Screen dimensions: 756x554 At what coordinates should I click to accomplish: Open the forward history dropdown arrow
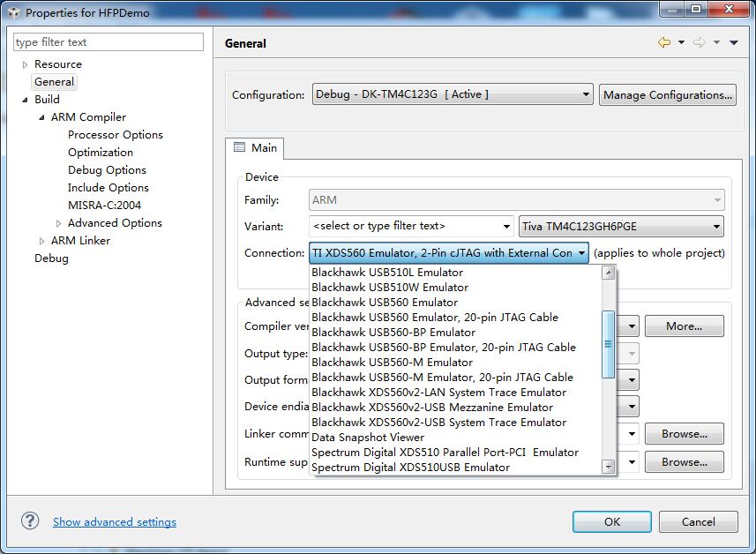716,42
